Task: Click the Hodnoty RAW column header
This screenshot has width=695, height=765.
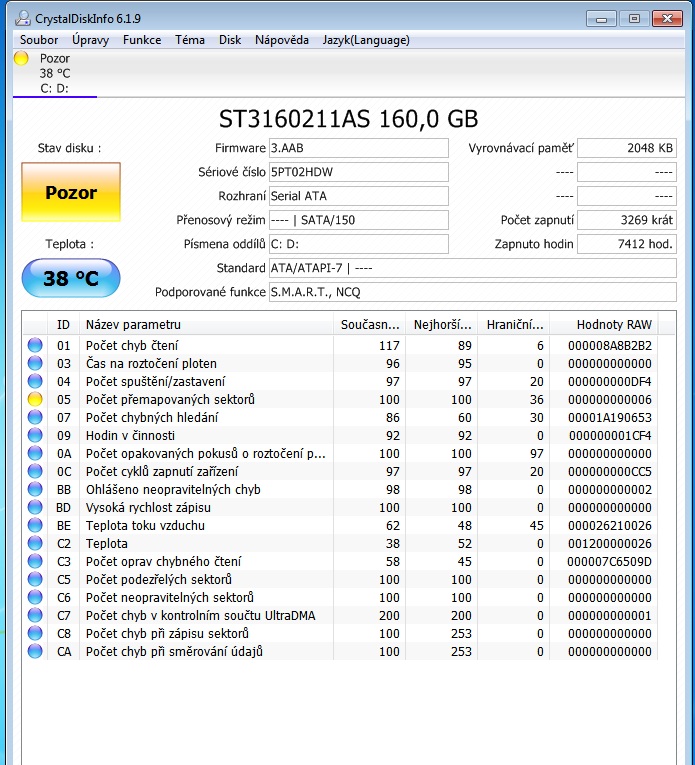Action: click(x=604, y=324)
